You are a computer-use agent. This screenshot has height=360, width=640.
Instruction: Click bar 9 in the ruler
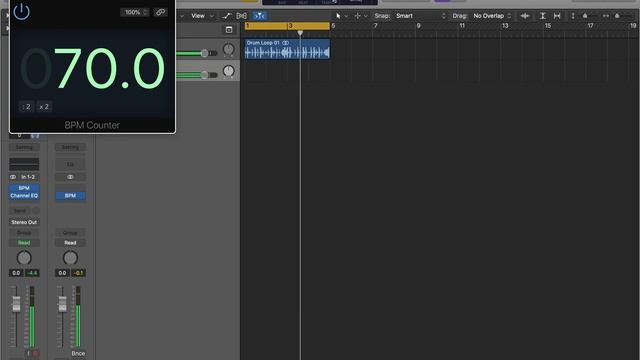point(418,26)
